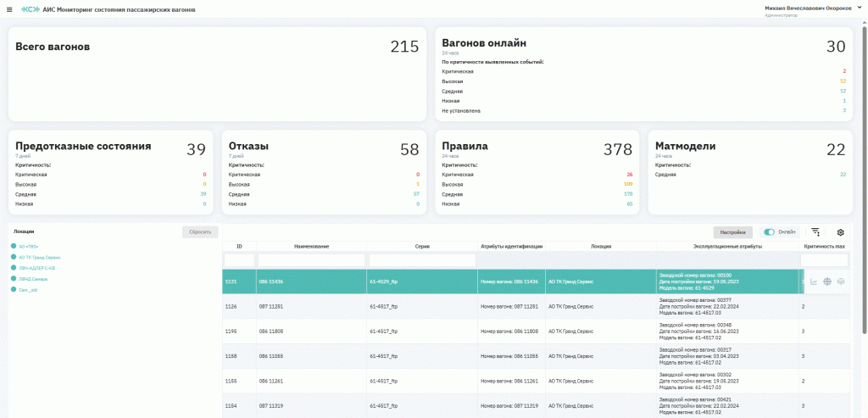
Task: Open the table filter and sort icon
Action: click(x=815, y=231)
